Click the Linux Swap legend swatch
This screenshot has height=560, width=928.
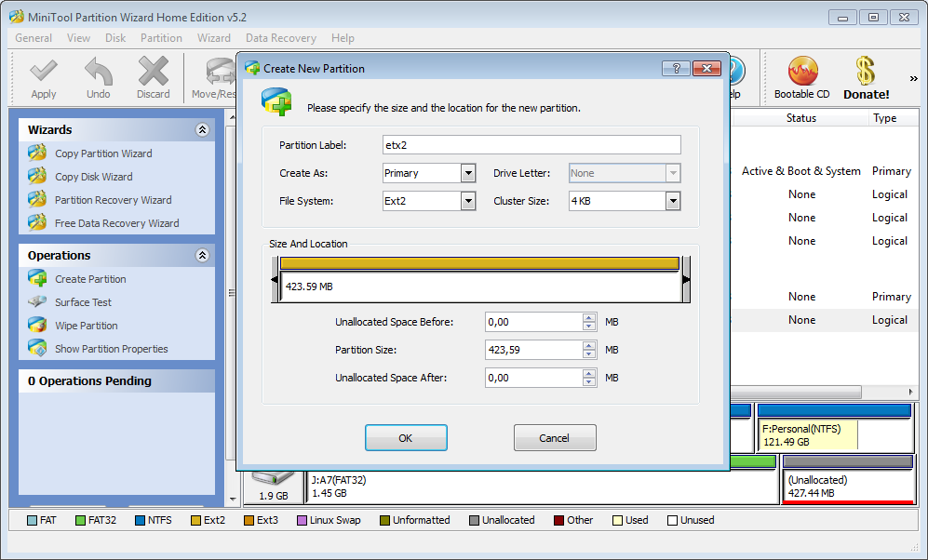point(302,520)
